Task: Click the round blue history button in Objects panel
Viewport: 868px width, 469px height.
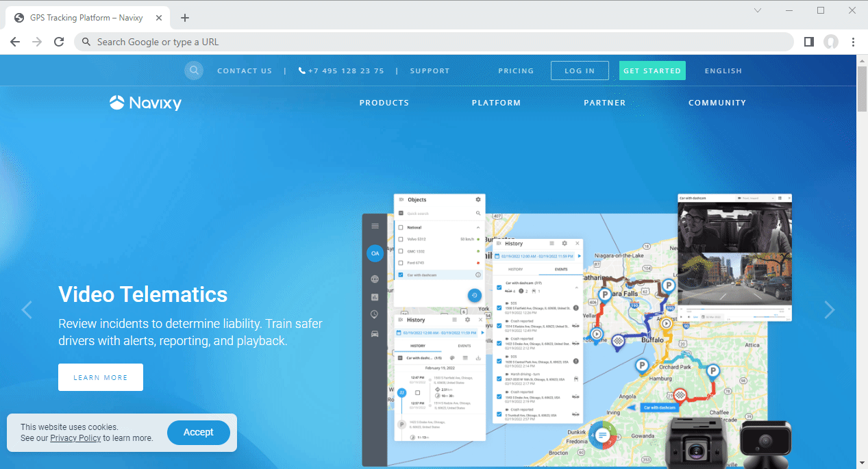Action: [x=475, y=295]
